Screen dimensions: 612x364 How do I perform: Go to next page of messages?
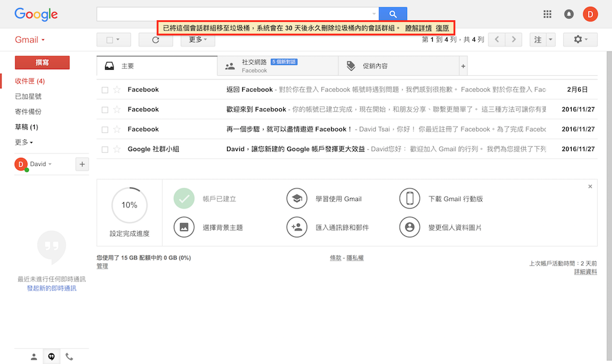tap(514, 40)
